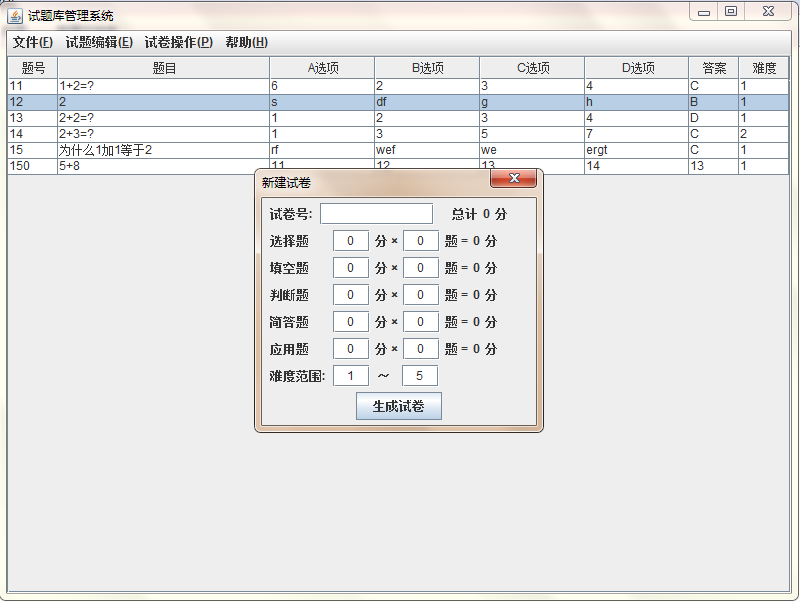Screen dimensions: 800x602
Task: Select question cell '为什么1加1等于2'
Action: [x=164, y=150]
